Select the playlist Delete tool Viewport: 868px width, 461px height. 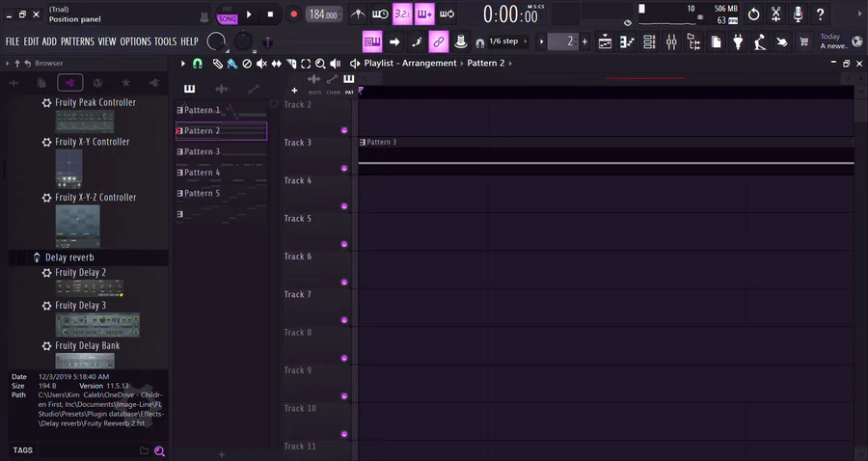click(x=247, y=64)
